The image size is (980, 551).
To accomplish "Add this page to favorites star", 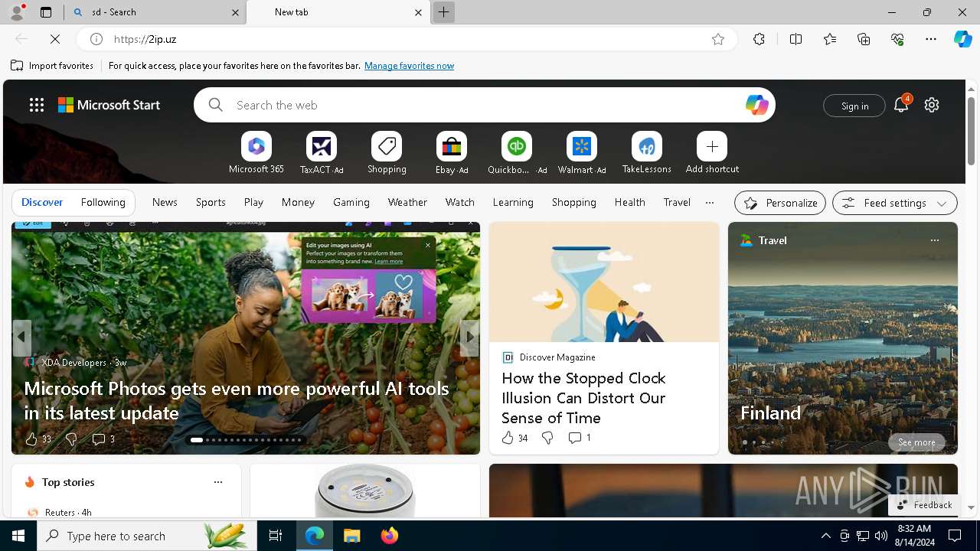I will point(718,39).
